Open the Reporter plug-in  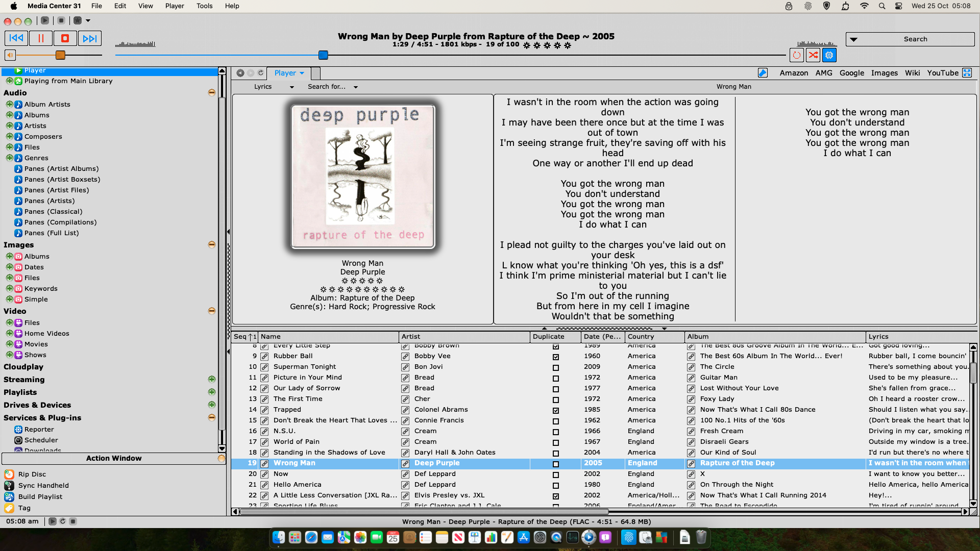coord(39,430)
